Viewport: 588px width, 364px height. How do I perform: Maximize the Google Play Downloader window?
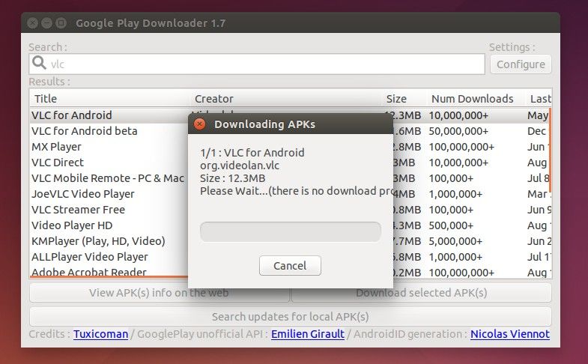click(61, 23)
